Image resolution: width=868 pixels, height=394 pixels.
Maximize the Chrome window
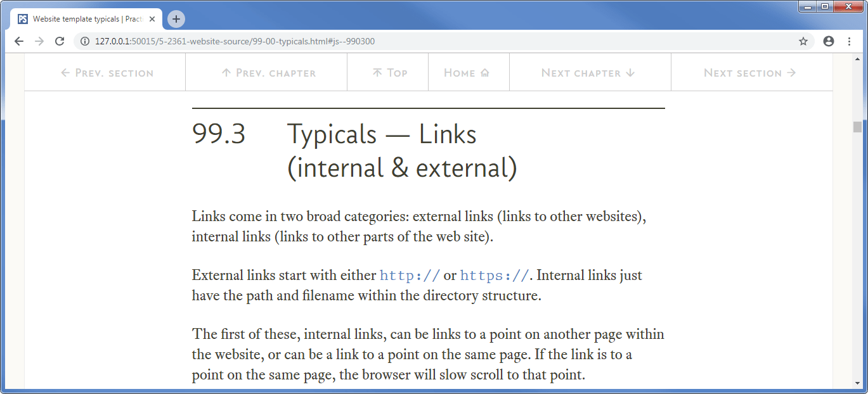pos(824,6)
